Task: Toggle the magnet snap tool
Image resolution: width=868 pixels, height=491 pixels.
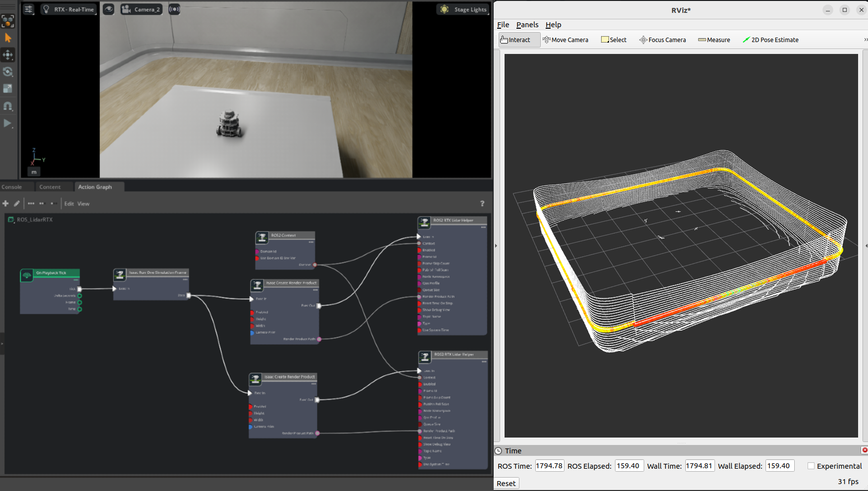Action: (x=8, y=106)
